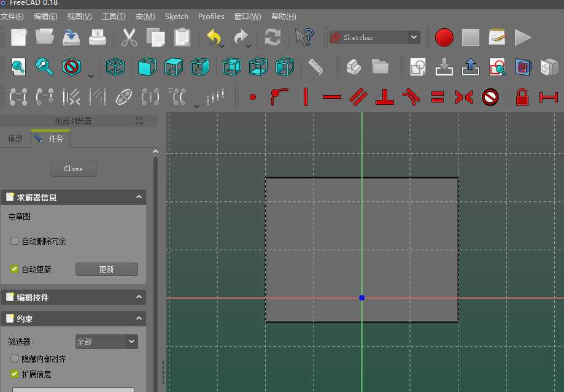Image resolution: width=564 pixels, height=392 pixels.
Task: Collapse the 求解器信息 section
Action: pyautogui.click(x=139, y=197)
